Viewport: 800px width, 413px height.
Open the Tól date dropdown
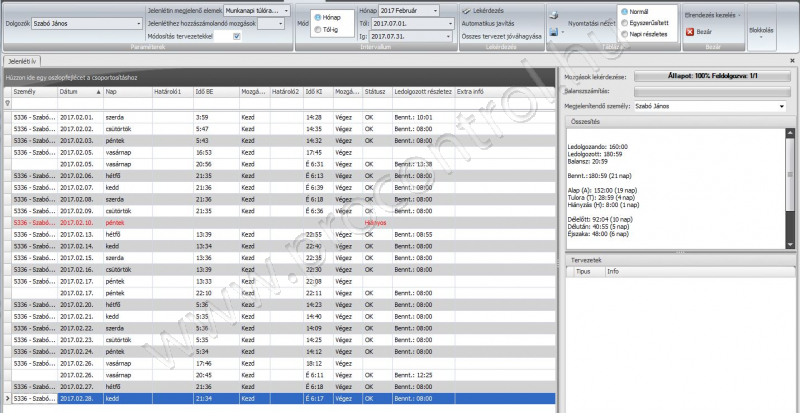tap(450, 23)
